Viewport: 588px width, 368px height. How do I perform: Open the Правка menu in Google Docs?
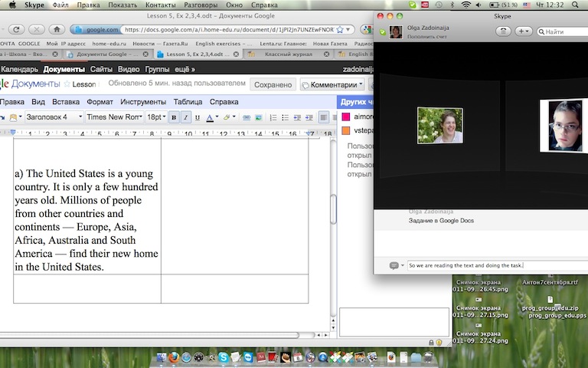[x=11, y=102]
